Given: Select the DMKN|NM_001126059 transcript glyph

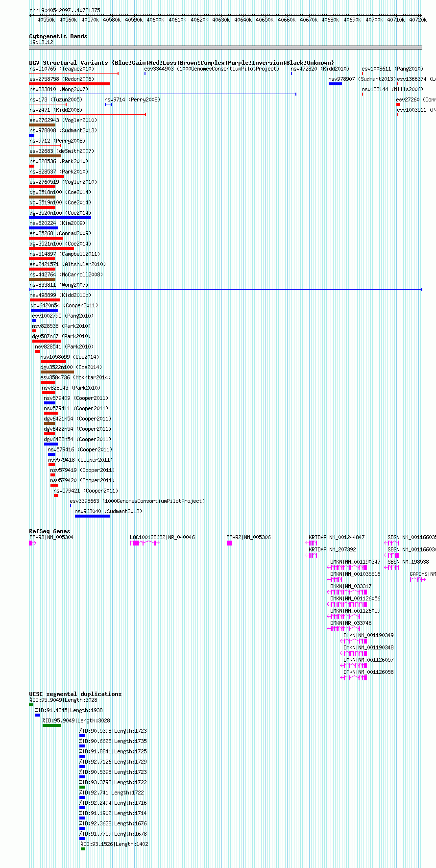Looking at the screenshot, I should click(344, 617).
